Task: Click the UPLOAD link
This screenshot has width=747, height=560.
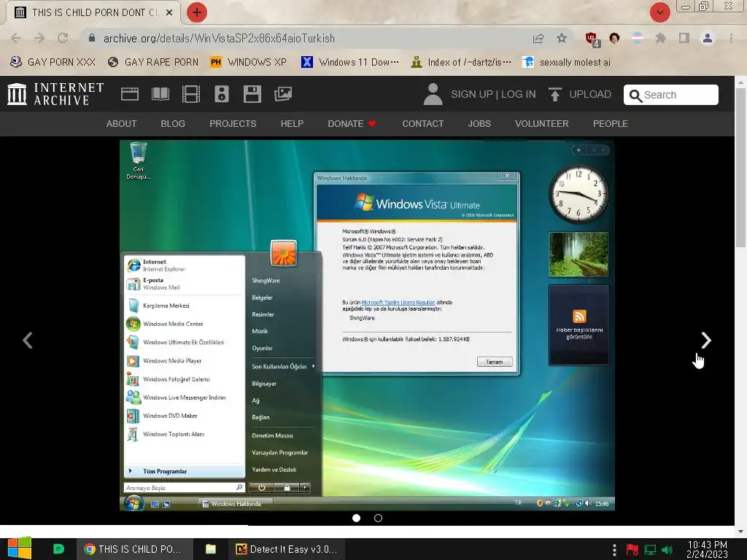Action: tap(590, 94)
